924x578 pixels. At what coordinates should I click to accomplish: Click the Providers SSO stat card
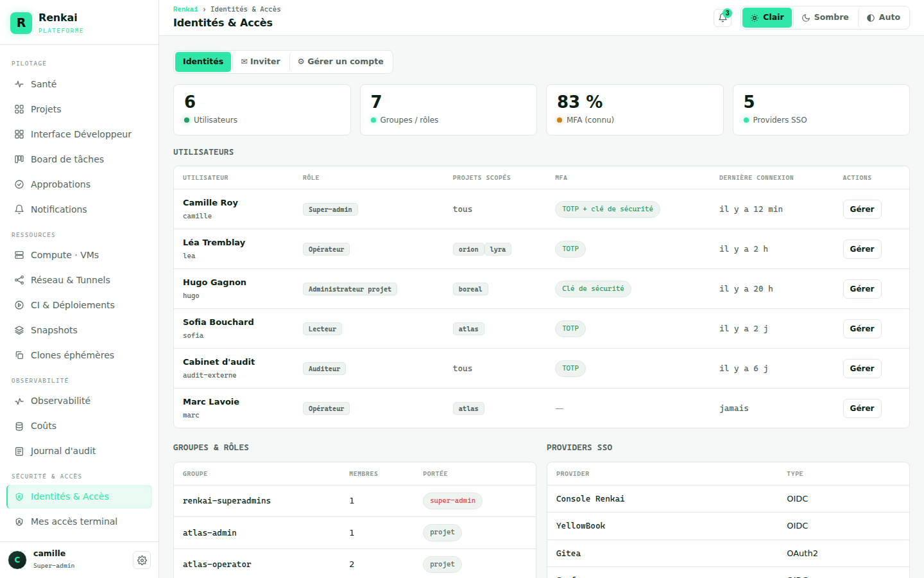821,110
